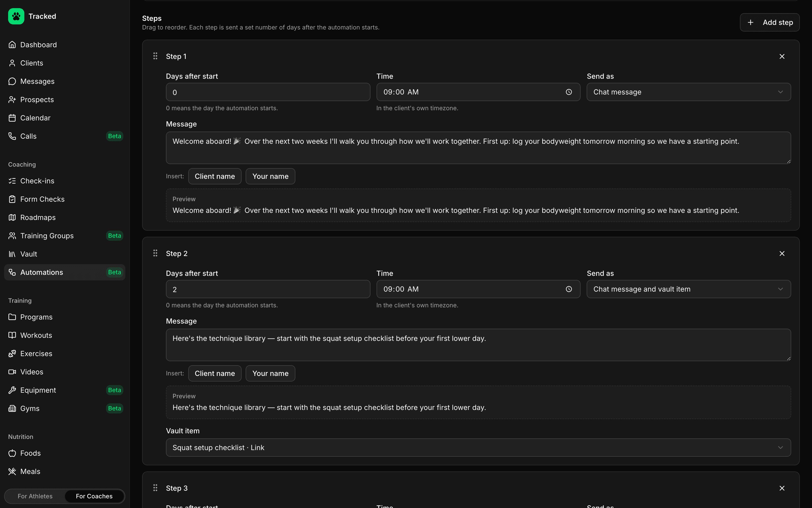Remove Step 1 with its X icon
Screen dimensions: 812x508
point(782,56)
